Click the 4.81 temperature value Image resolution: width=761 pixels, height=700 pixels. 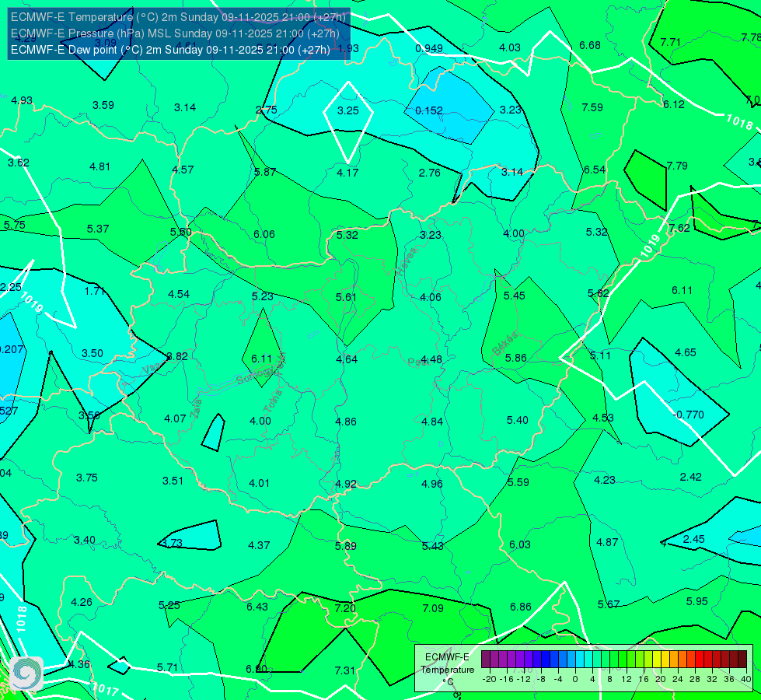point(100,166)
